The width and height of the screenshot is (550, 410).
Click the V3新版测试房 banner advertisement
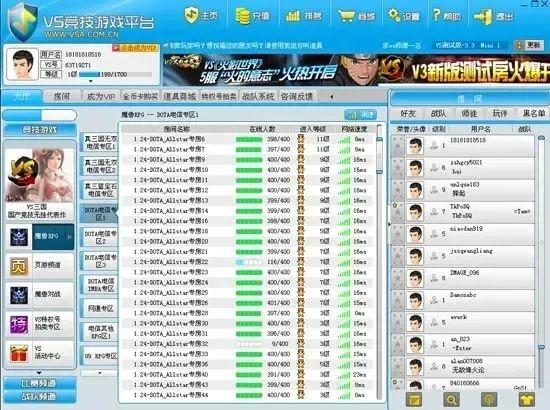point(464,69)
